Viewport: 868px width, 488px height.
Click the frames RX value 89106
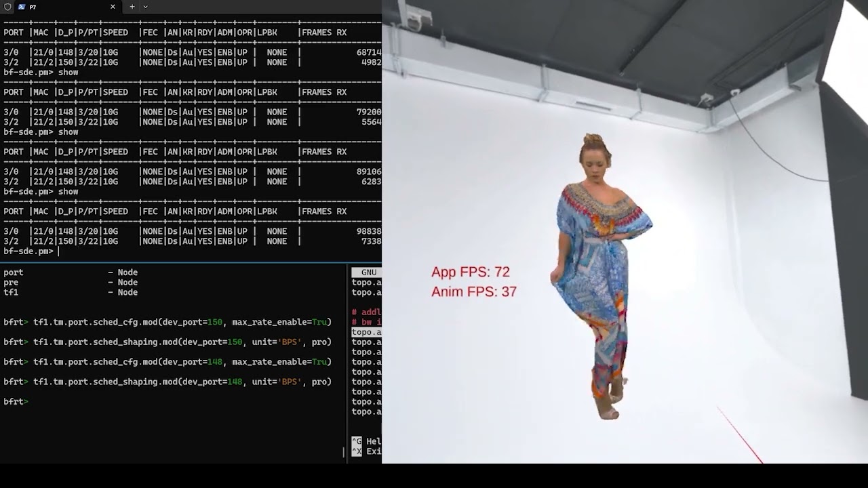(x=369, y=171)
